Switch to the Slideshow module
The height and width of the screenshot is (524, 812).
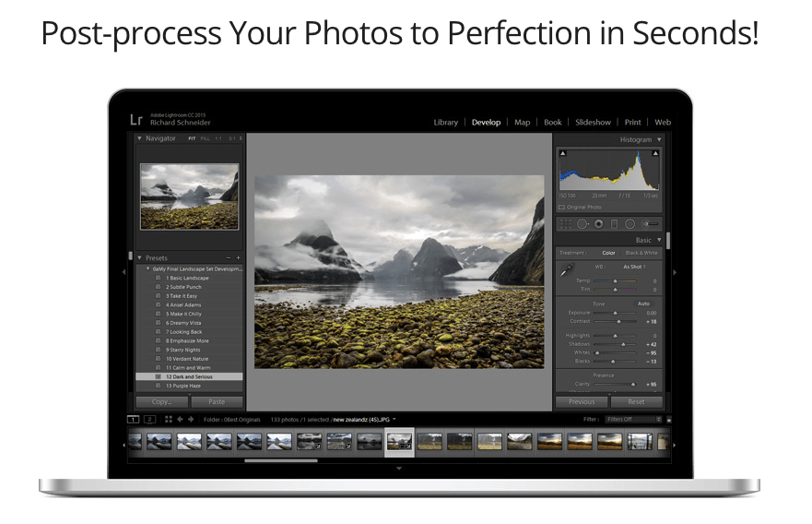[x=593, y=123]
